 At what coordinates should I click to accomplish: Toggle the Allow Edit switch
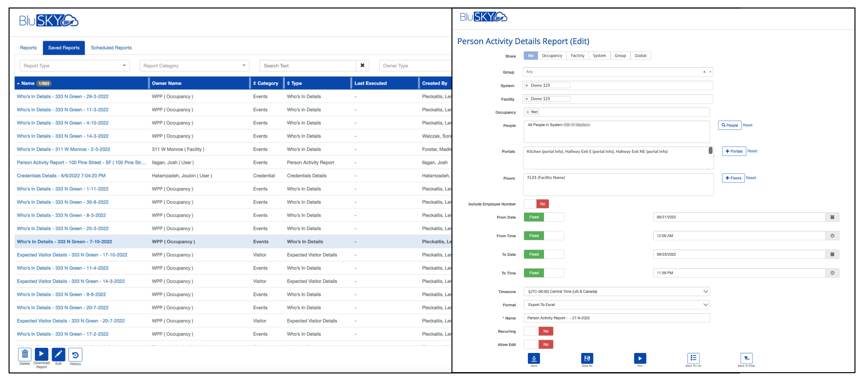538,344
